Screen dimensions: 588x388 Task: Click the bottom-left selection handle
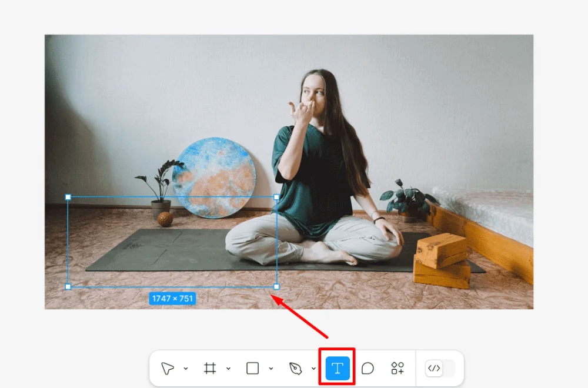[x=68, y=287]
